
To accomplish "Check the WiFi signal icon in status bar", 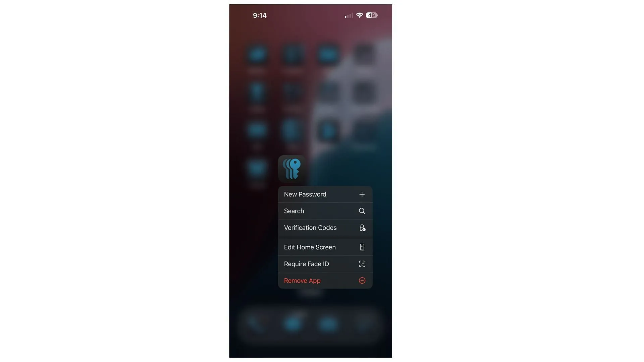I will [x=360, y=15].
